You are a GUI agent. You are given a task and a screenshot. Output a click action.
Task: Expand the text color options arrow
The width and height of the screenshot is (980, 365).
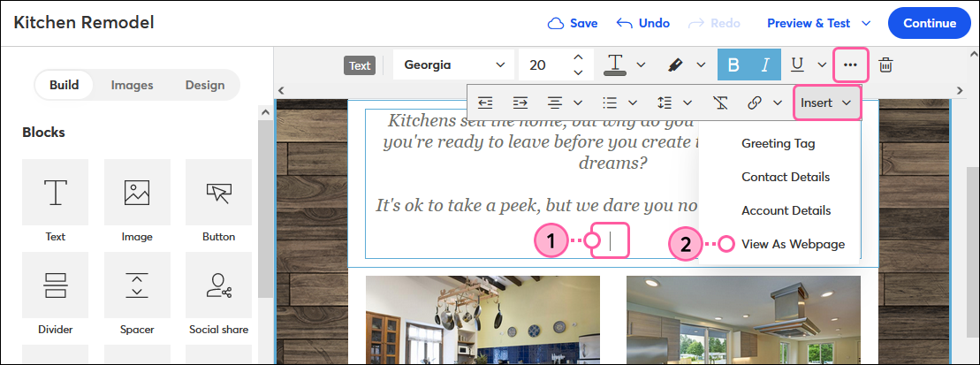[x=642, y=65]
